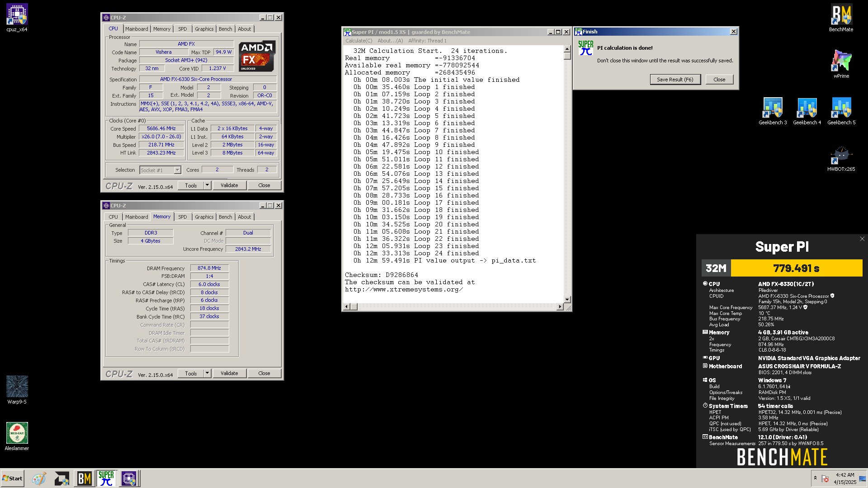
Task: Click Super PI horizontal scrollbar left arrow
Action: (347, 307)
